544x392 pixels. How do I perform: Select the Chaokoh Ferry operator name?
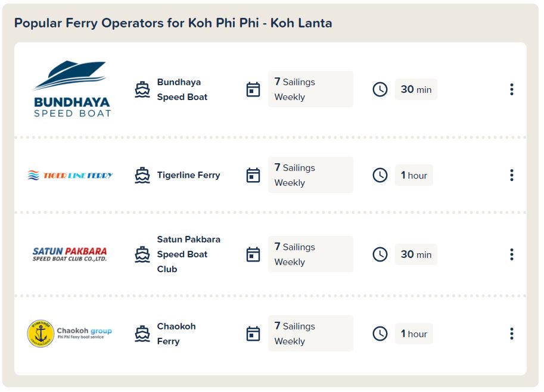point(176,334)
